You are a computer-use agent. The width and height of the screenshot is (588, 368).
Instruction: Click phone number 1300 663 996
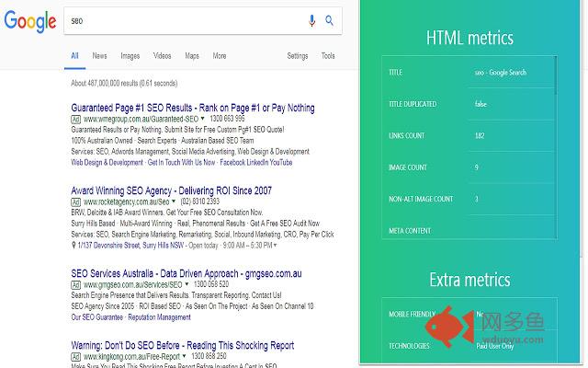click(x=227, y=119)
